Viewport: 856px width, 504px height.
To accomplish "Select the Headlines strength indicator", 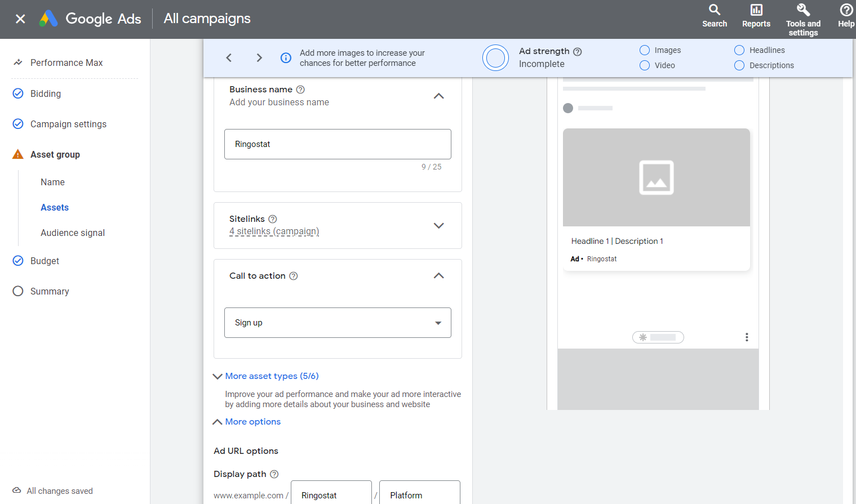I will tap(739, 50).
